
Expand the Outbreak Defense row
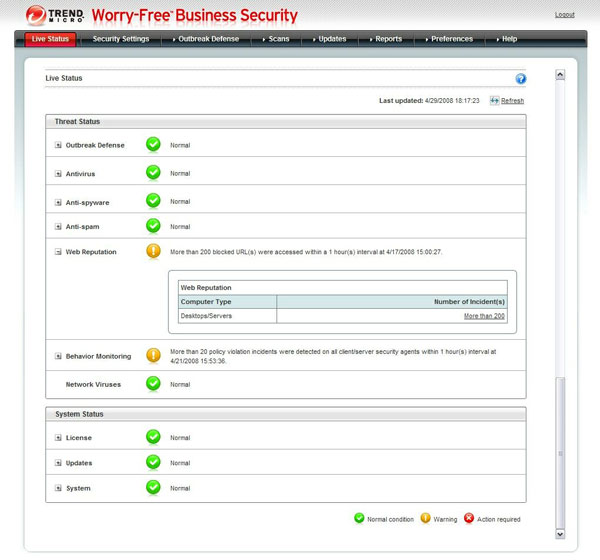point(58,145)
